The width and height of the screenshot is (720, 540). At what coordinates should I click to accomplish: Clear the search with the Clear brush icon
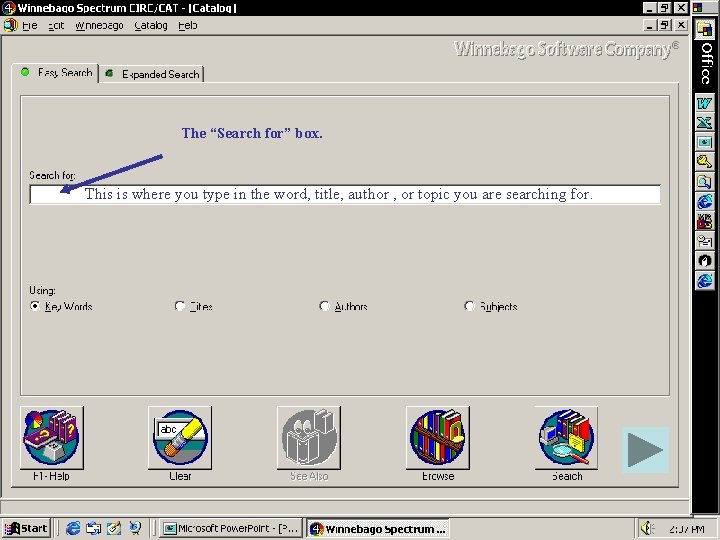pos(180,438)
